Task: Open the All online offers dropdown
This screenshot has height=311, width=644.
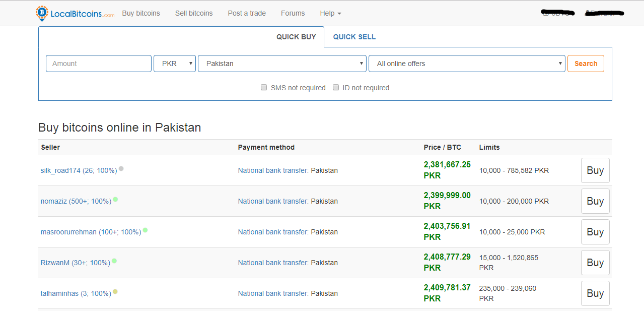Action: (x=467, y=64)
